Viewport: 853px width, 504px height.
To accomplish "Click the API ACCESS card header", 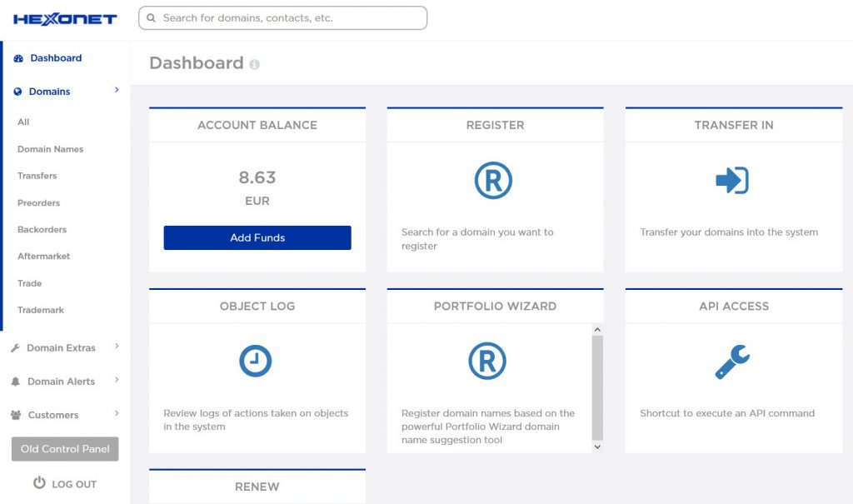I will pyautogui.click(x=734, y=307).
